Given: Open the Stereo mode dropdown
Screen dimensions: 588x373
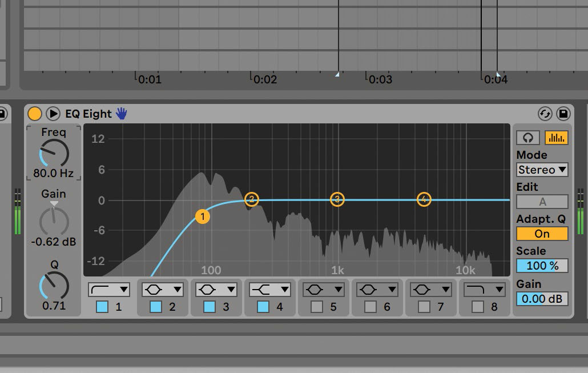Looking at the screenshot, I should tap(542, 170).
